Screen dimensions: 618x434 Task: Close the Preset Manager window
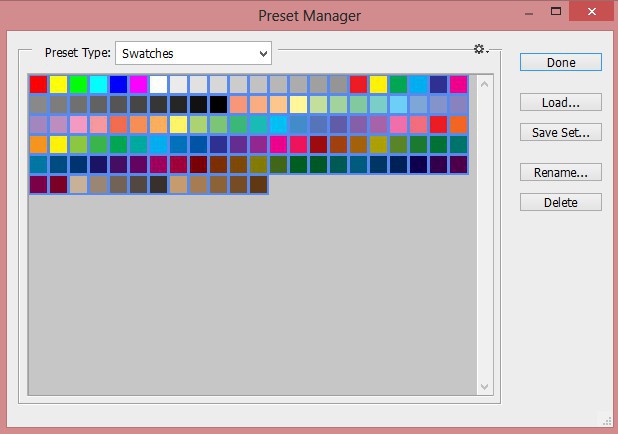click(x=592, y=11)
